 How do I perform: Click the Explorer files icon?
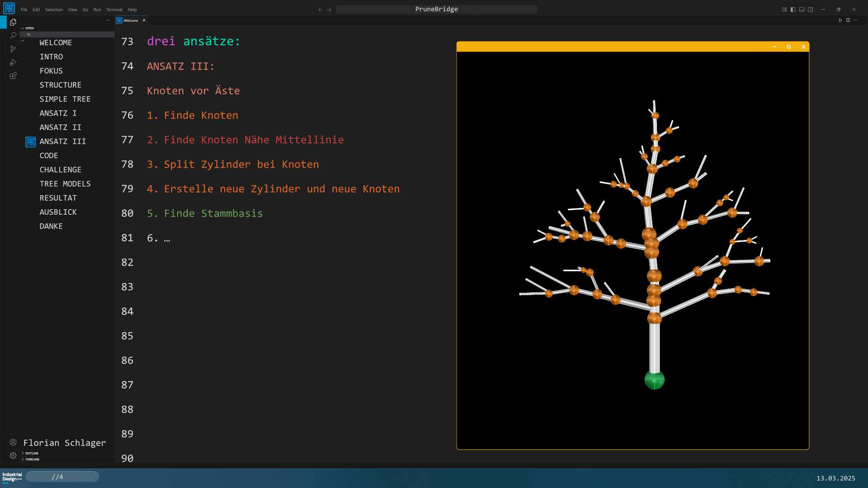13,22
